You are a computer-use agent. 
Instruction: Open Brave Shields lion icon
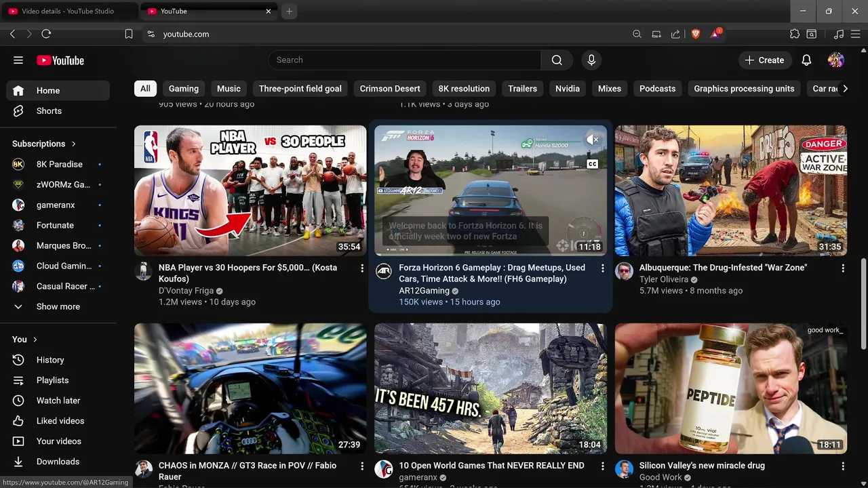tap(695, 34)
